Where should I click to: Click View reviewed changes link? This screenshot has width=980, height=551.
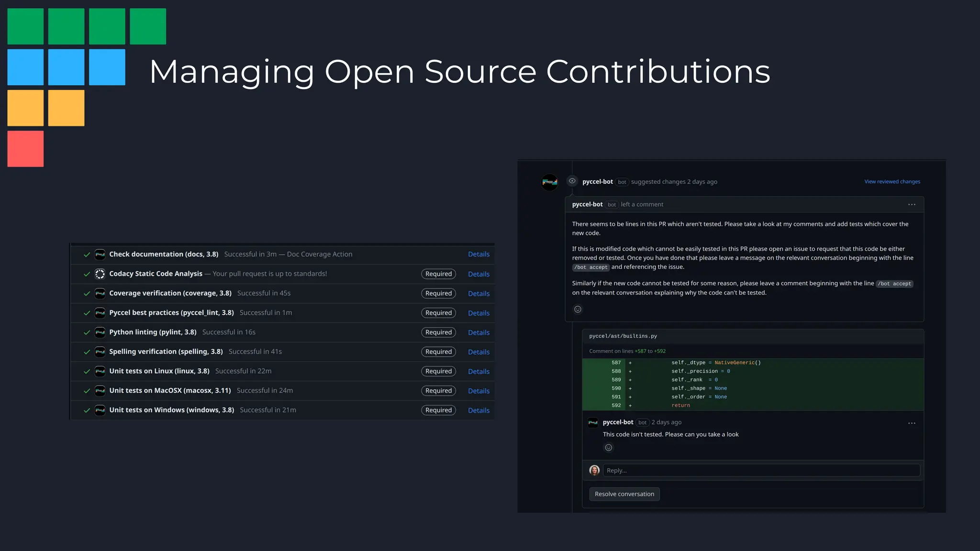coord(892,182)
